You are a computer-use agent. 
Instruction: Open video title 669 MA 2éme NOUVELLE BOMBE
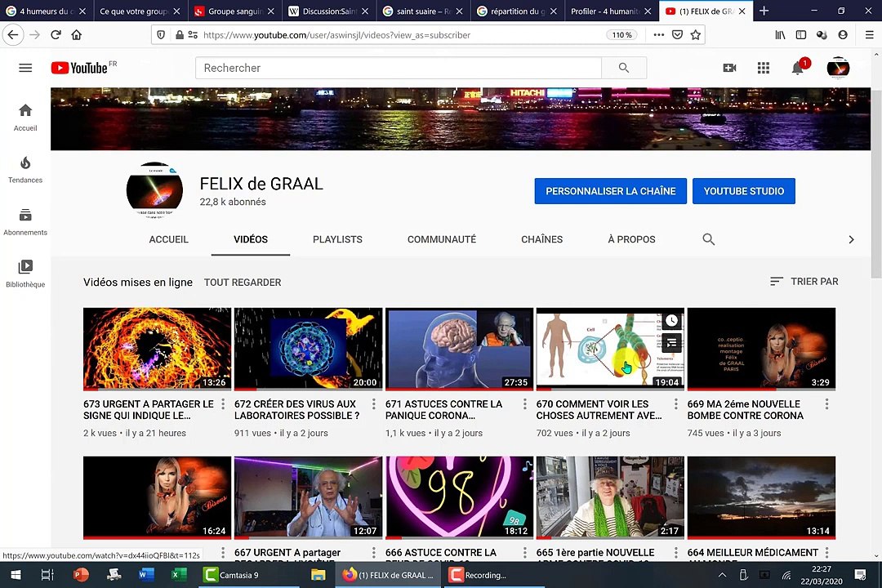point(746,410)
